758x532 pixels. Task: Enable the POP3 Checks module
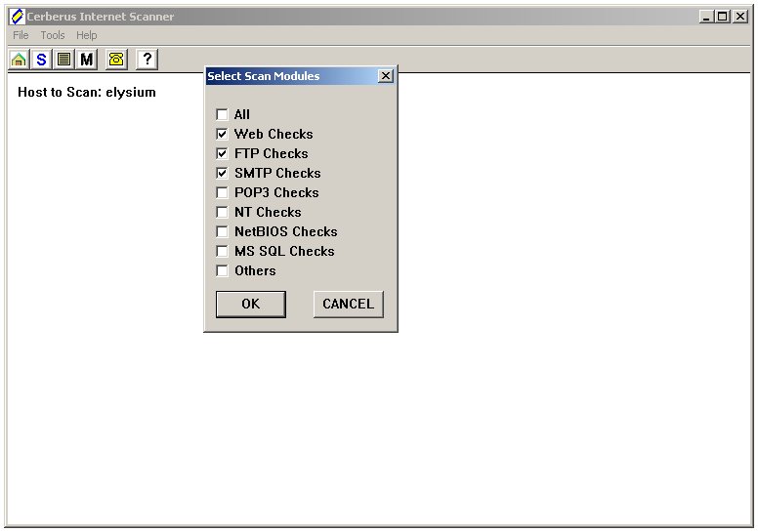pos(222,192)
